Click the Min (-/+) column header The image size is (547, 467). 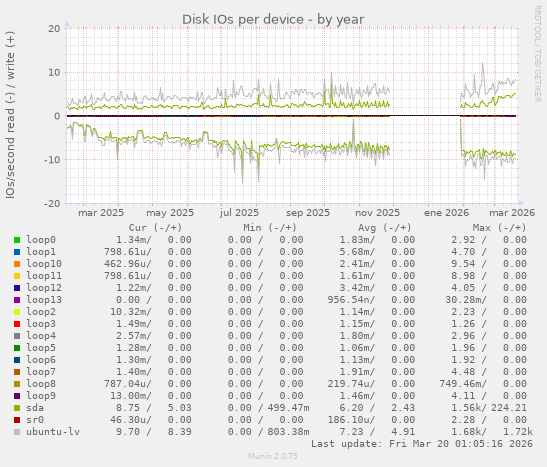(x=270, y=228)
